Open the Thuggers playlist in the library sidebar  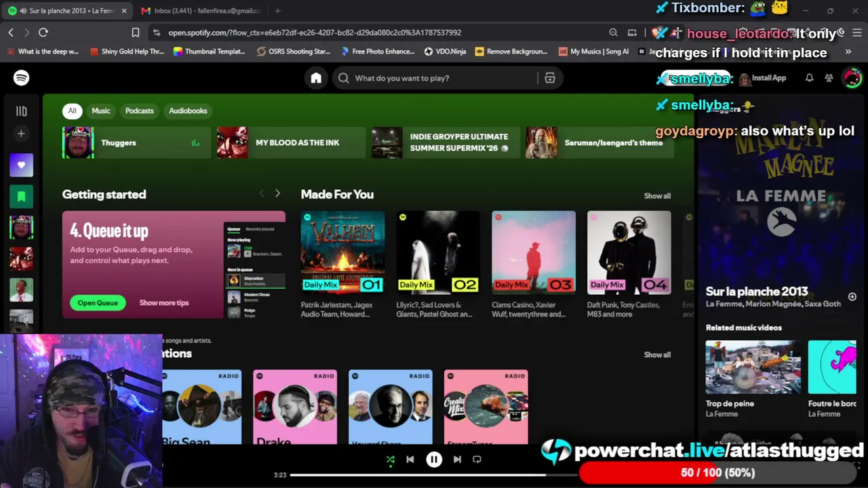(x=21, y=227)
